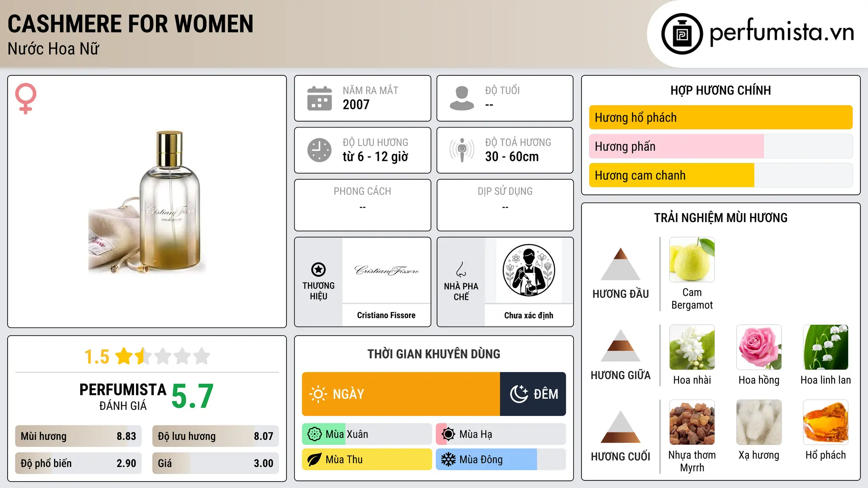Click the Hoa nhài jasmine note image

coord(692,347)
